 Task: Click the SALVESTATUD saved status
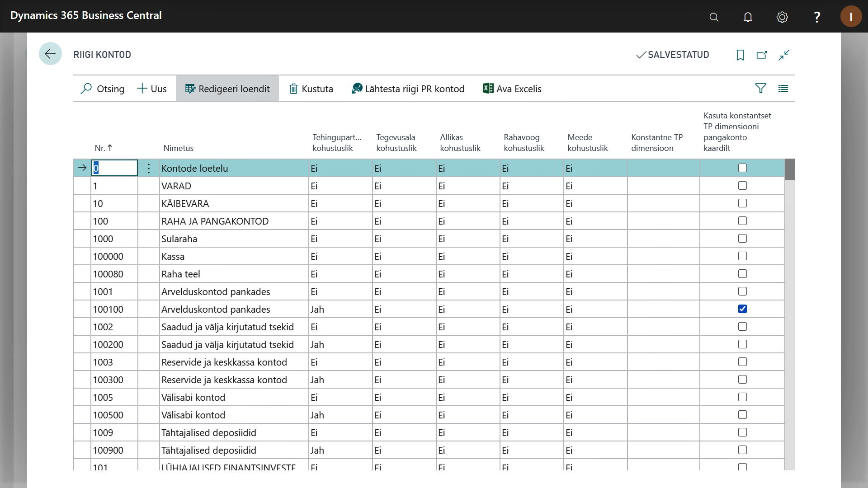coord(672,55)
